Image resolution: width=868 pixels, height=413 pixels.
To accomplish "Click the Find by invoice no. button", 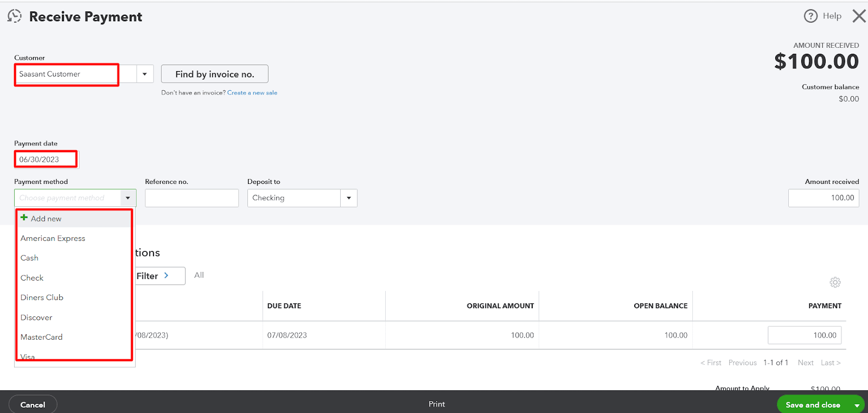I will point(215,74).
